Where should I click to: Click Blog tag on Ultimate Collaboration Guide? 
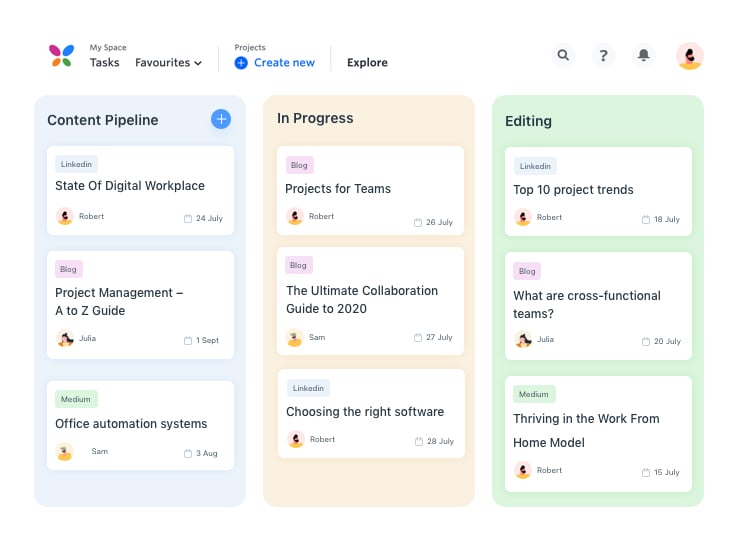[299, 265]
